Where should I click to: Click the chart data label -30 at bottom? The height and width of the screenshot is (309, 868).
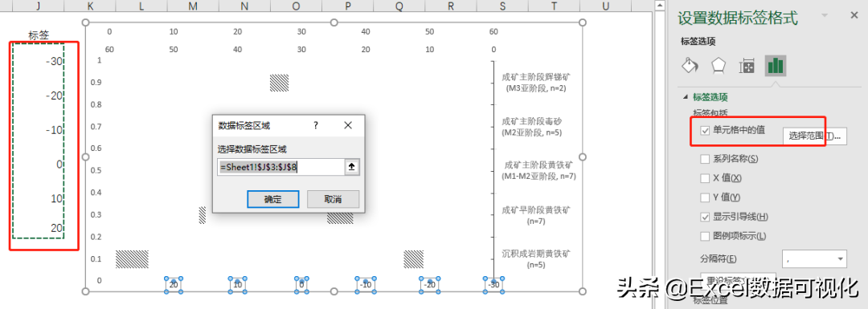[x=493, y=285]
